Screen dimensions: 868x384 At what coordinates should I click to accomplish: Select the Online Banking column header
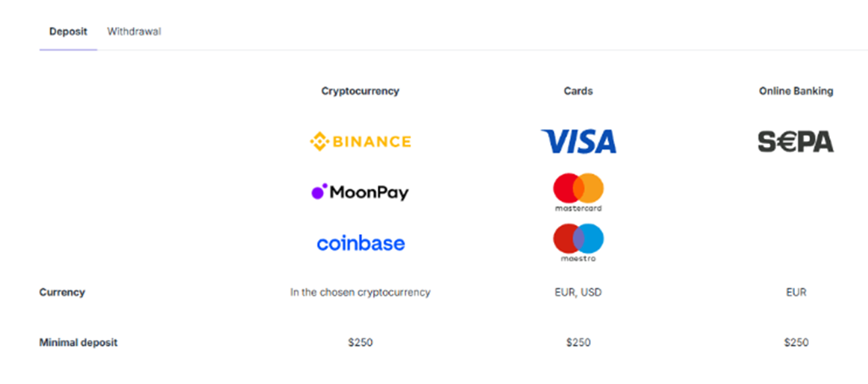(796, 91)
